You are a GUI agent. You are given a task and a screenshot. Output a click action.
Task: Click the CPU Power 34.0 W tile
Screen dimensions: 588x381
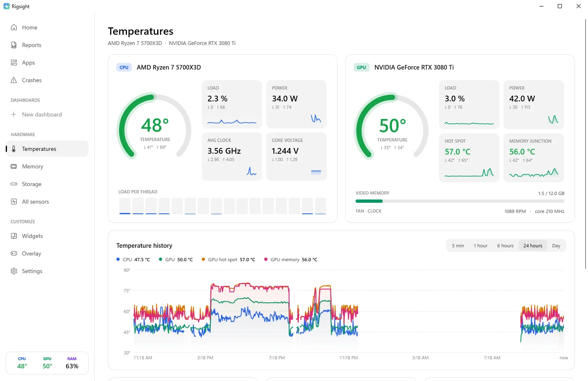pyautogui.click(x=296, y=104)
